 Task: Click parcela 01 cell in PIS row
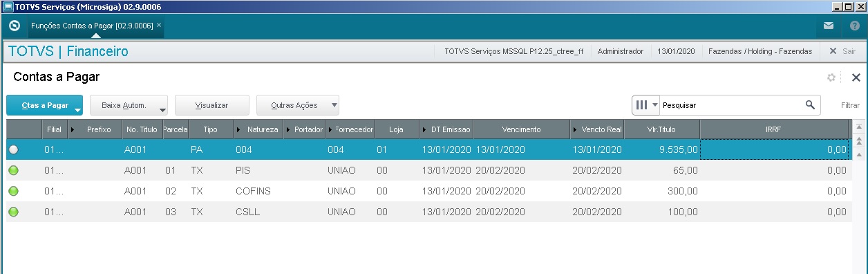(x=175, y=170)
